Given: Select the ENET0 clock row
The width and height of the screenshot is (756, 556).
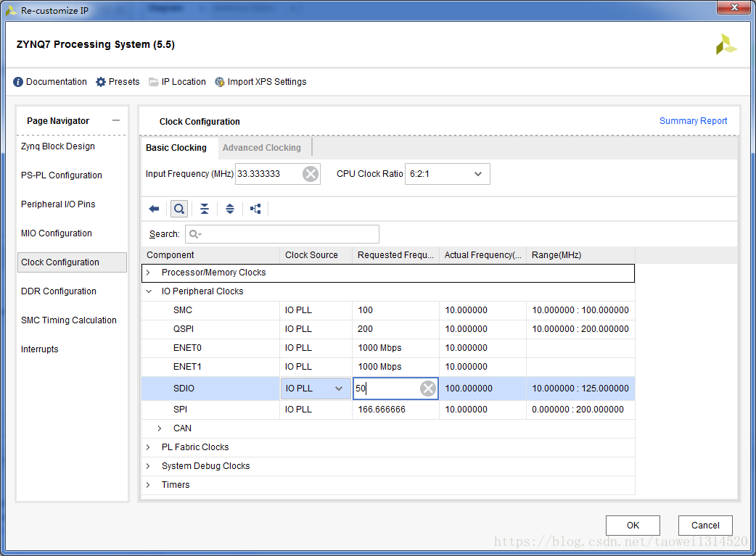Looking at the screenshot, I should click(388, 348).
